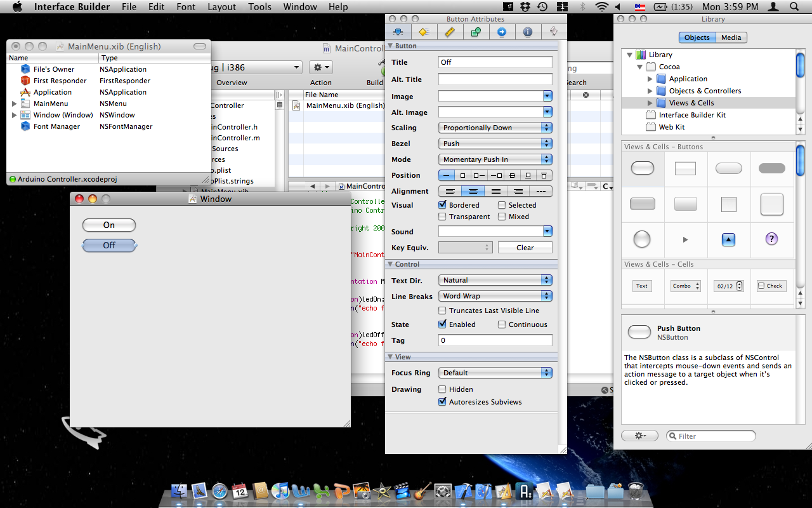
Task: Click the Tag input field
Action: (x=495, y=340)
